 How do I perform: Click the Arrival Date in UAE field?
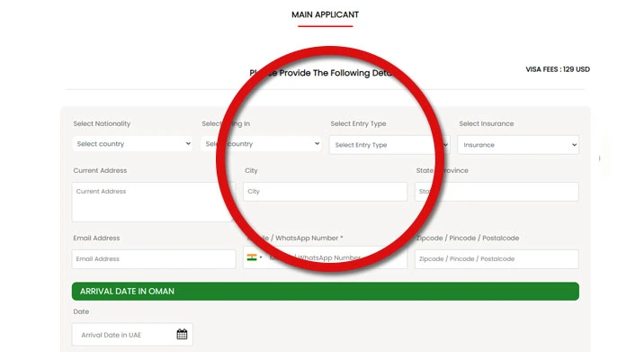132,335
